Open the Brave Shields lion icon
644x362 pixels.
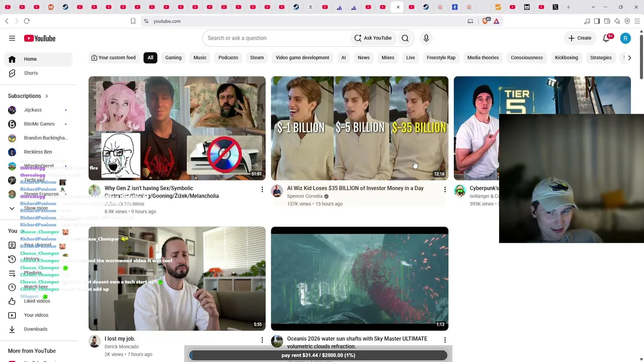[486, 21]
